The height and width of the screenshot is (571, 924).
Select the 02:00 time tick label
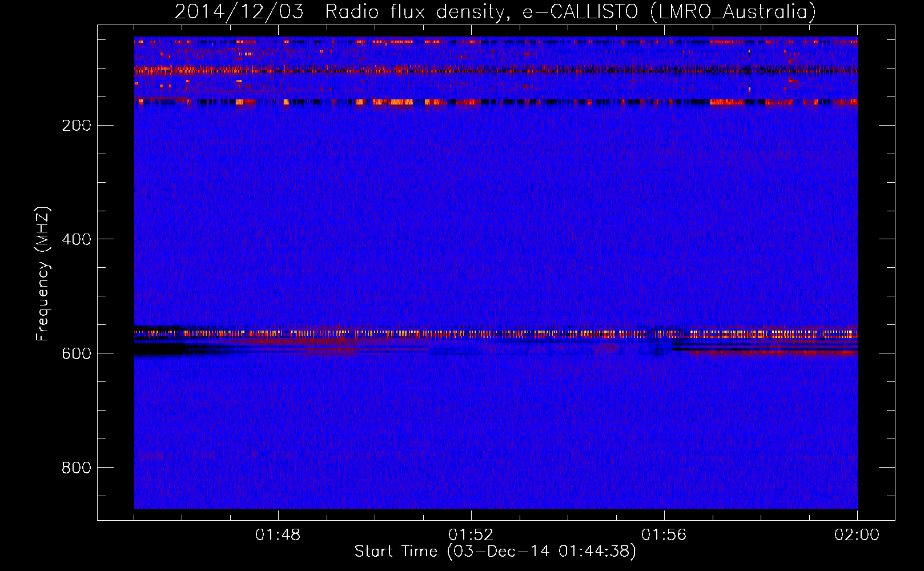click(857, 535)
